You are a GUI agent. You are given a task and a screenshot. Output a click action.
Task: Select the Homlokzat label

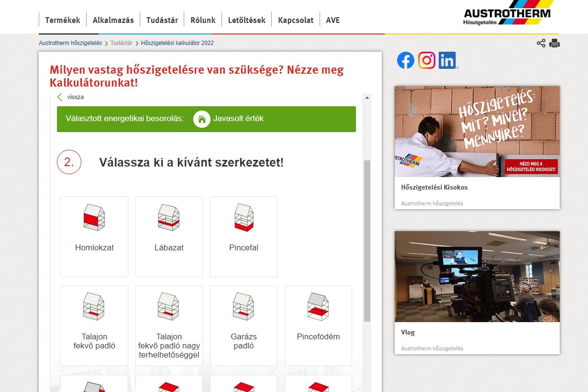click(94, 248)
